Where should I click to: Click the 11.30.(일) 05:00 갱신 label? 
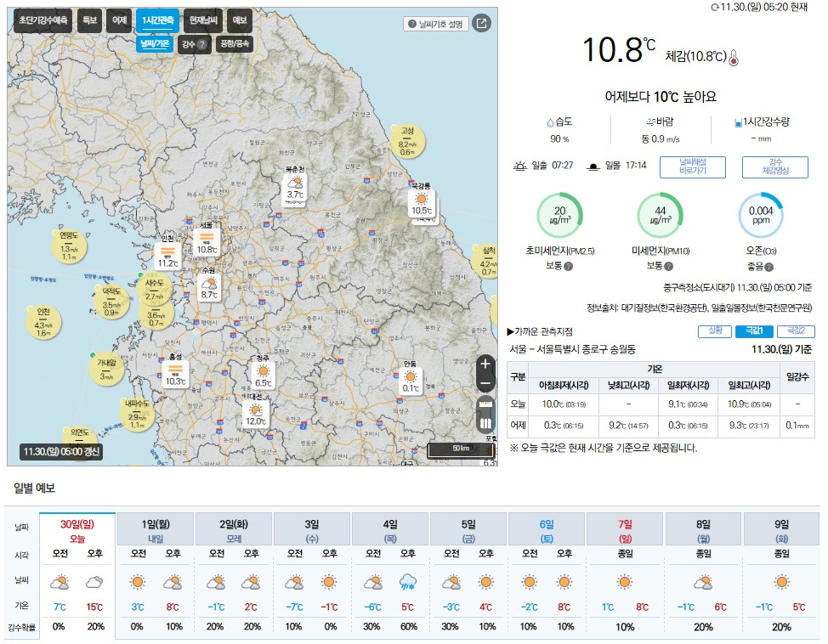tap(61, 452)
